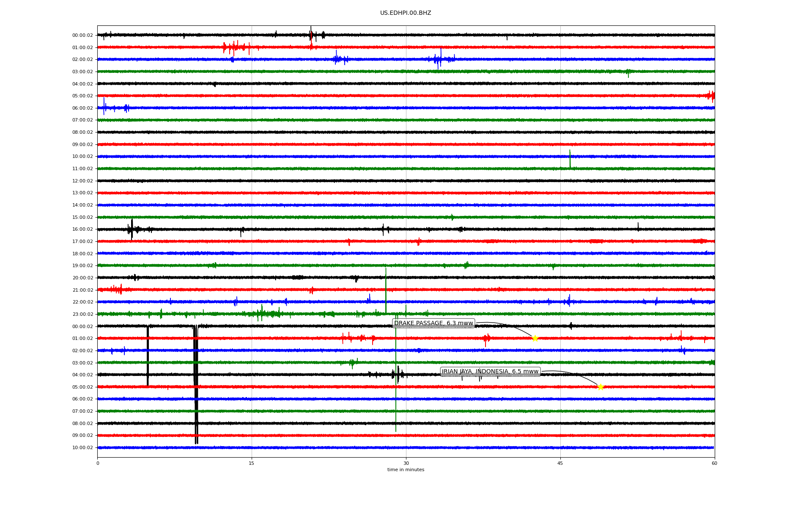Click the first 10:00:02 blue trace label
The height and width of the screenshot is (508, 812).
coord(82,157)
